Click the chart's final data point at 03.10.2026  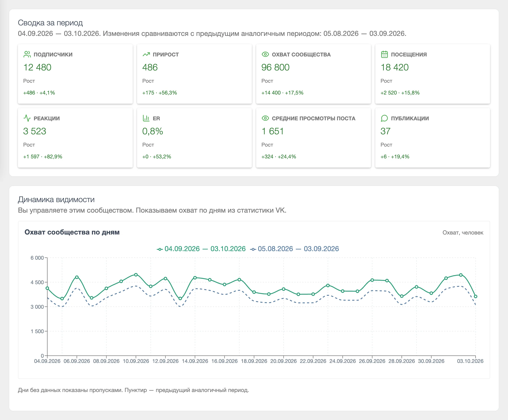click(476, 296)
